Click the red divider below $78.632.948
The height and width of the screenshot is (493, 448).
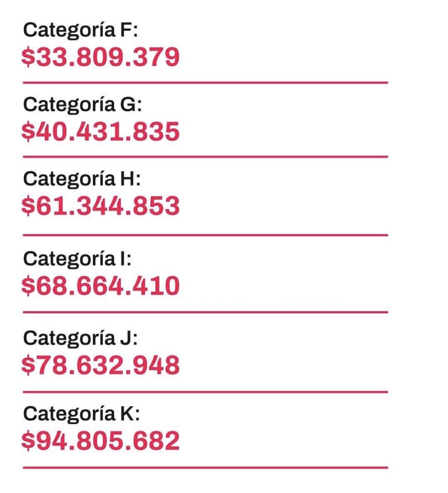click(x=205, y=392)
